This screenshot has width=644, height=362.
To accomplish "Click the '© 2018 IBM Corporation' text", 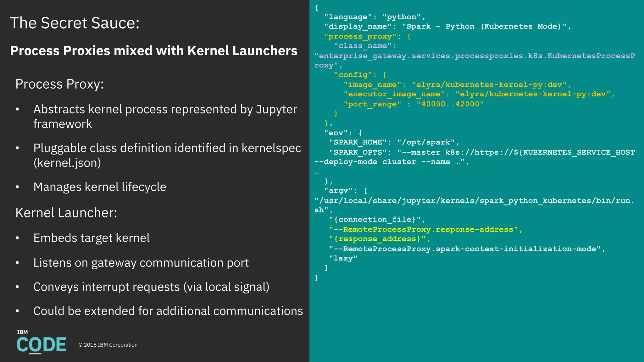I will 108,345.
